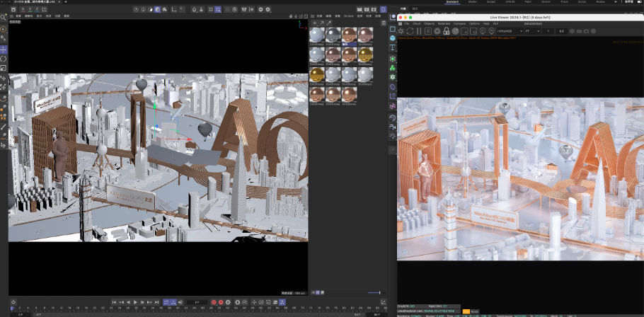Open Octane settings gear in Live Viewer
This screenshot has height=317, width=644.
click(x=402, y=31)
